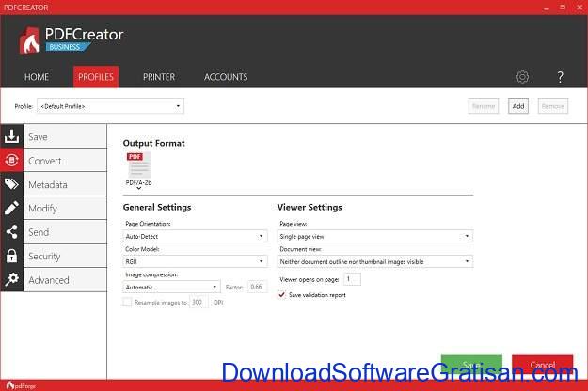The width and height of the screenshot is (588, 391).
Task: Click the Remove profile button
Action: [553, 106]
